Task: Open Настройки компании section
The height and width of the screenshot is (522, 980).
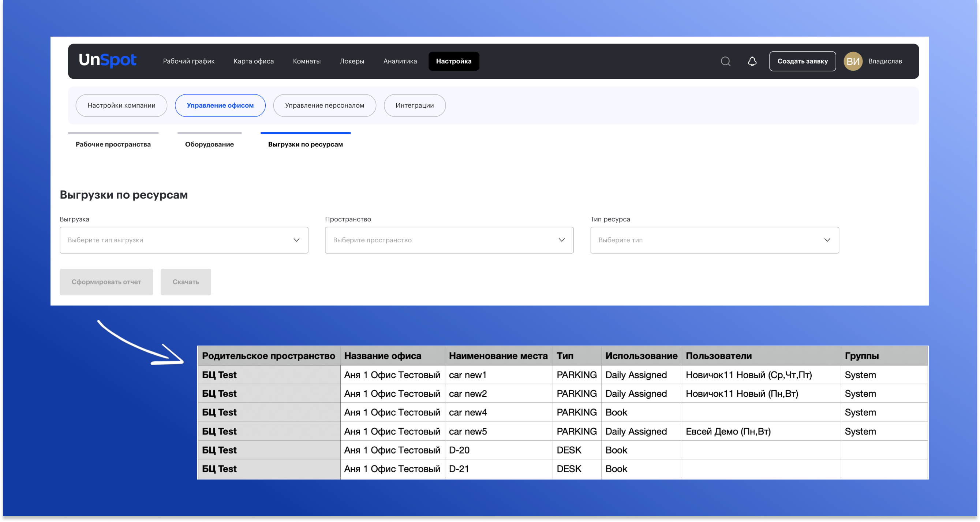Action: (x=121, y=105)
